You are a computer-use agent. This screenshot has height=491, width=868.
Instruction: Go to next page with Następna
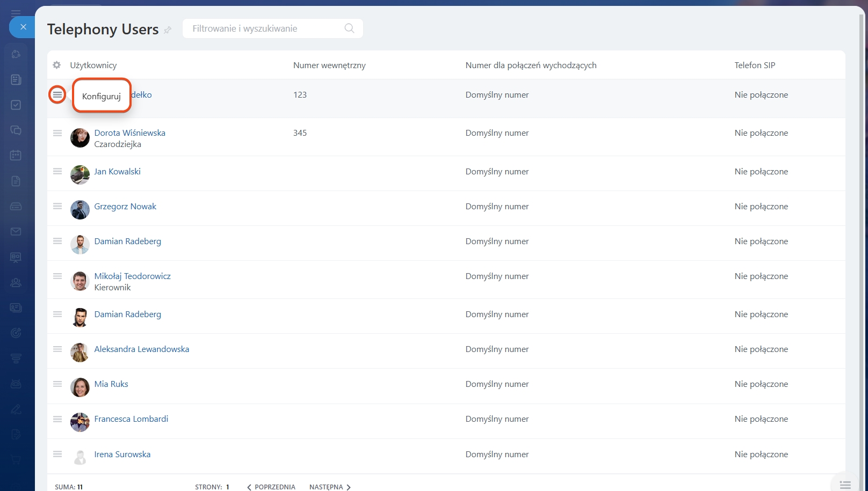pyautogui.click(x=329, y=487)
